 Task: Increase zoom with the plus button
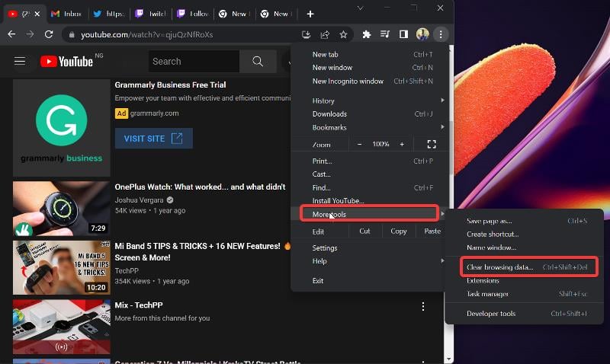click(402, 144)
